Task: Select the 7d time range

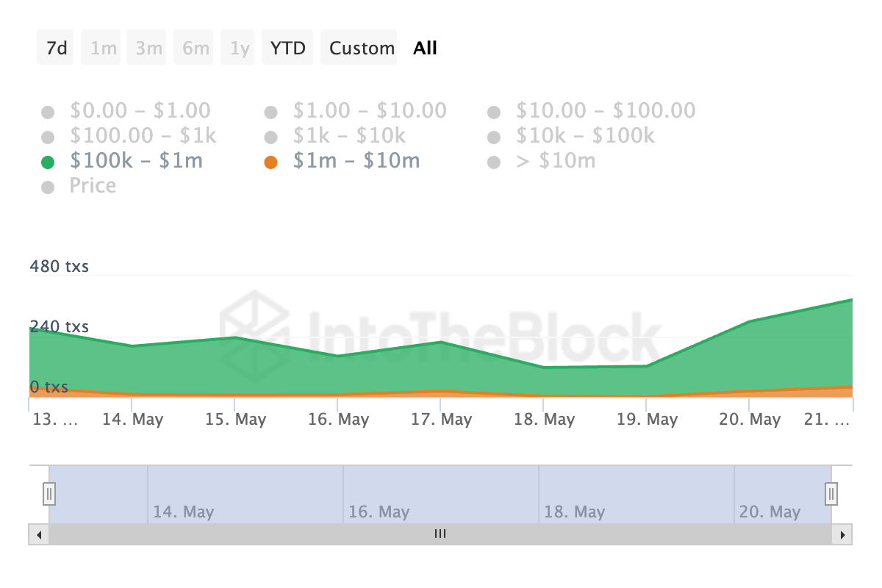Action: 56,48
